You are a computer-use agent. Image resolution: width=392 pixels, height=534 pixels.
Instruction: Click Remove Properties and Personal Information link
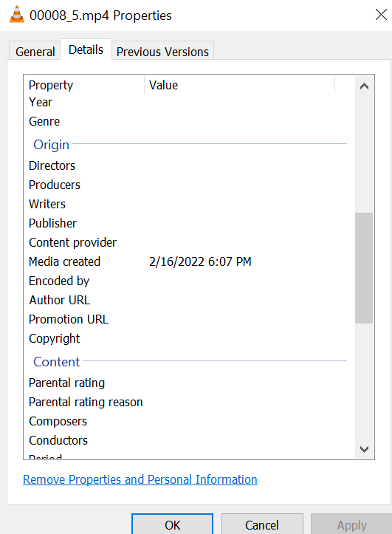tap(140, 479)
